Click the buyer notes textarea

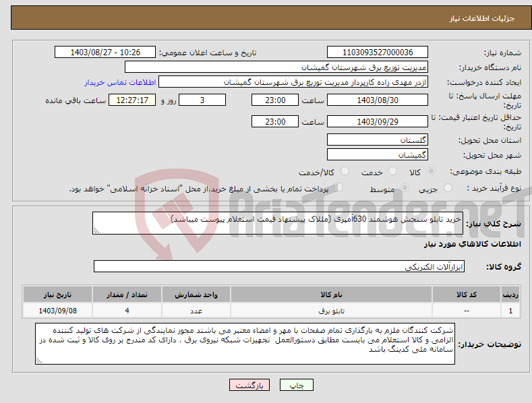[245, 344]
